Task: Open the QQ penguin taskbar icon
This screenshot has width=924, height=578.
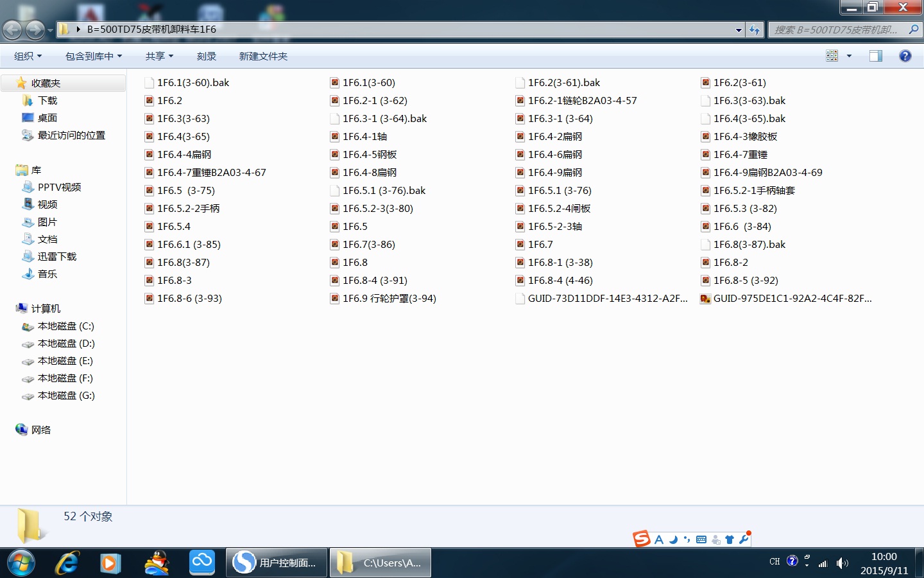Action: 157,563
